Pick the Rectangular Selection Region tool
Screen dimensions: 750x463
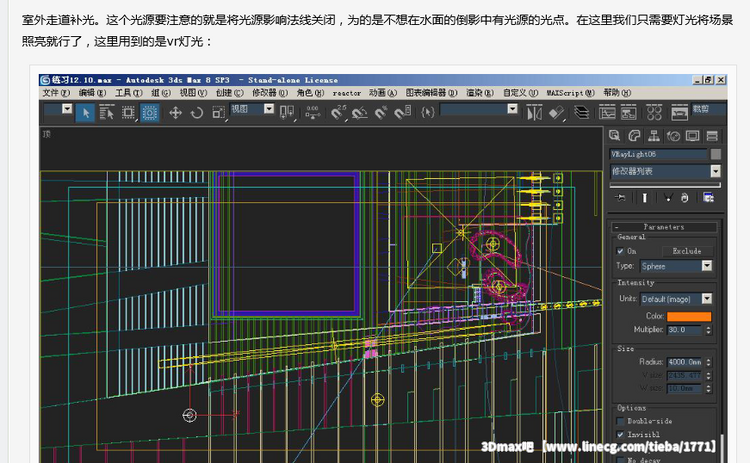tap(128, 113)
